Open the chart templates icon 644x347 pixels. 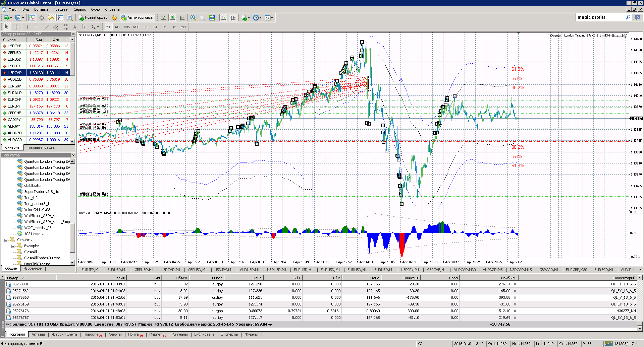(268, 18)
